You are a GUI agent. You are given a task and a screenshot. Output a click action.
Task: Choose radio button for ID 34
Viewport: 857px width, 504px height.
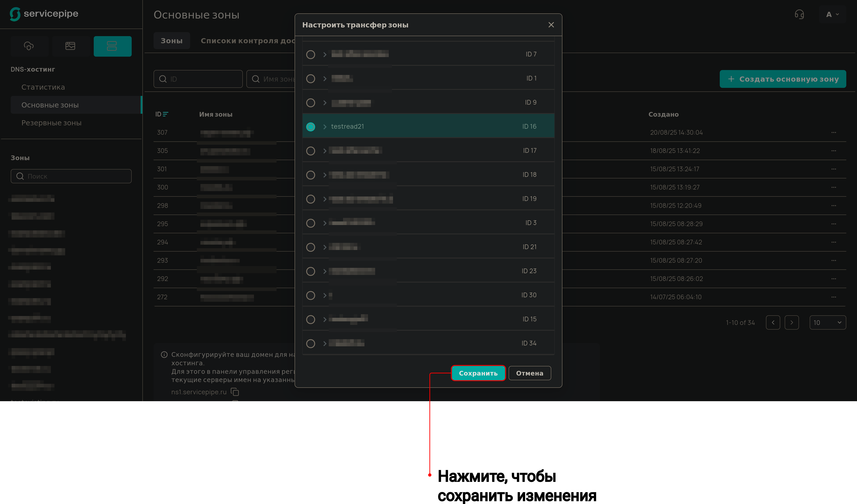tap(310, 344)
